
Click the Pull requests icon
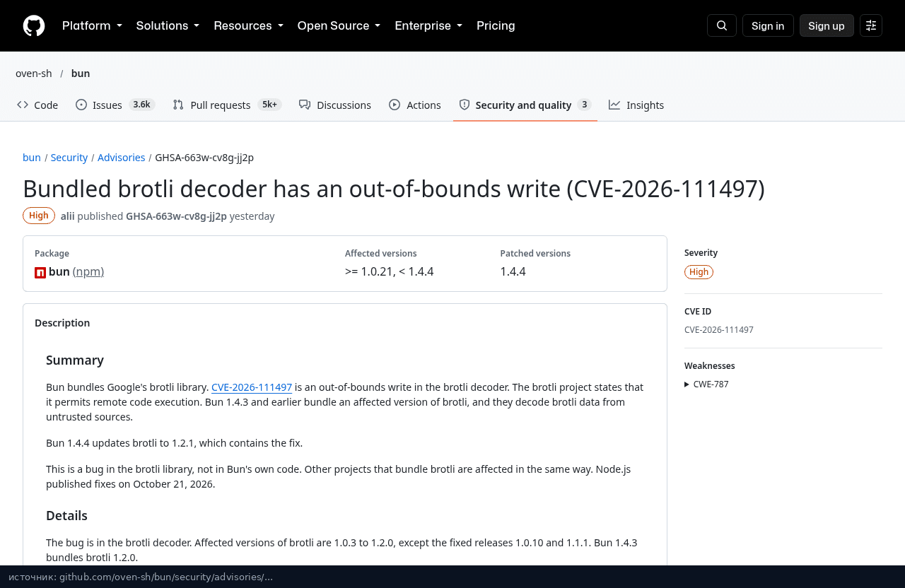(178, 105)
